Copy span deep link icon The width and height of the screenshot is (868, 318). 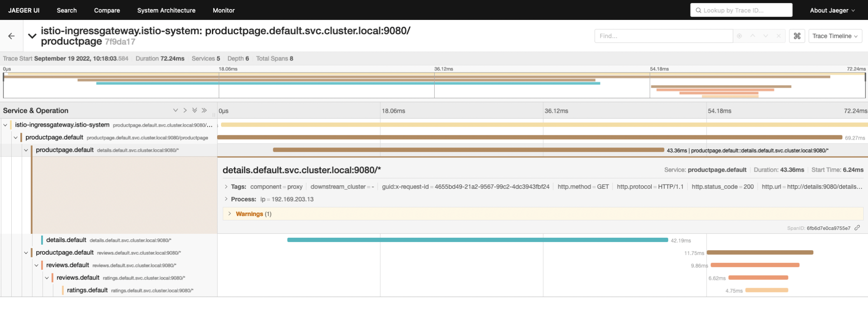(x=857, y=228)
